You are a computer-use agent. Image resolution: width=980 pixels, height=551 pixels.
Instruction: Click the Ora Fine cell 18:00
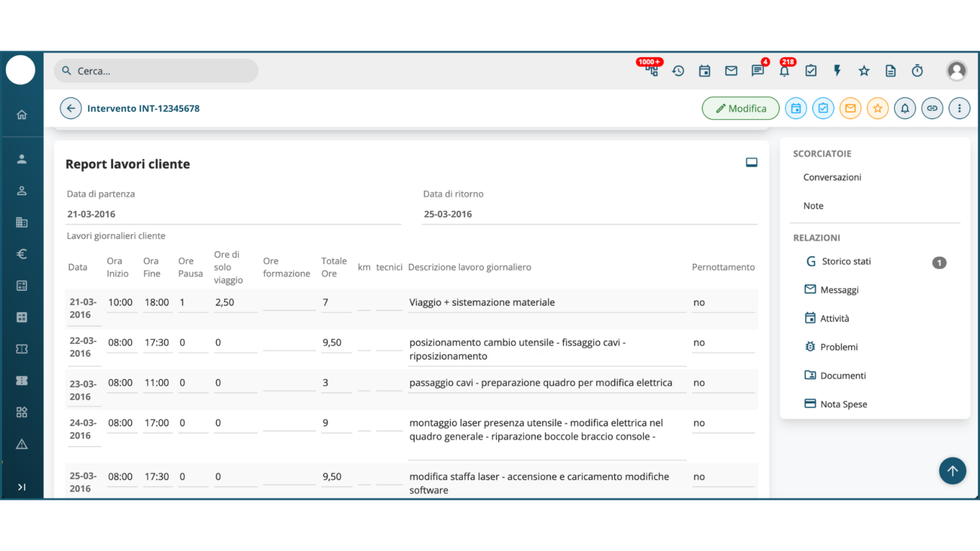tap(157, 302)
